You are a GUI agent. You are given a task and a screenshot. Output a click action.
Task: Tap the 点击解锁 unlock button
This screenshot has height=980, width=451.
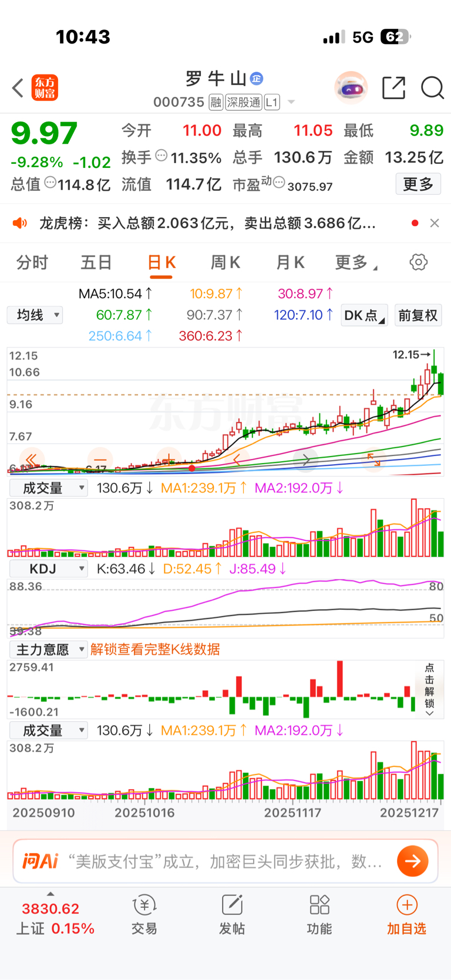tap(429, 689)
